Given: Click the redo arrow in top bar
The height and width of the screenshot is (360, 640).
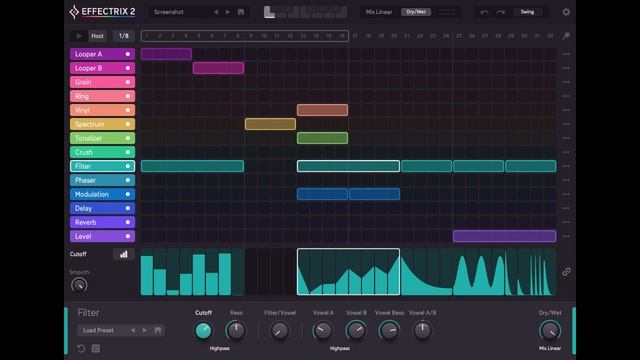Looking at the screenshot, I should 500,12.
